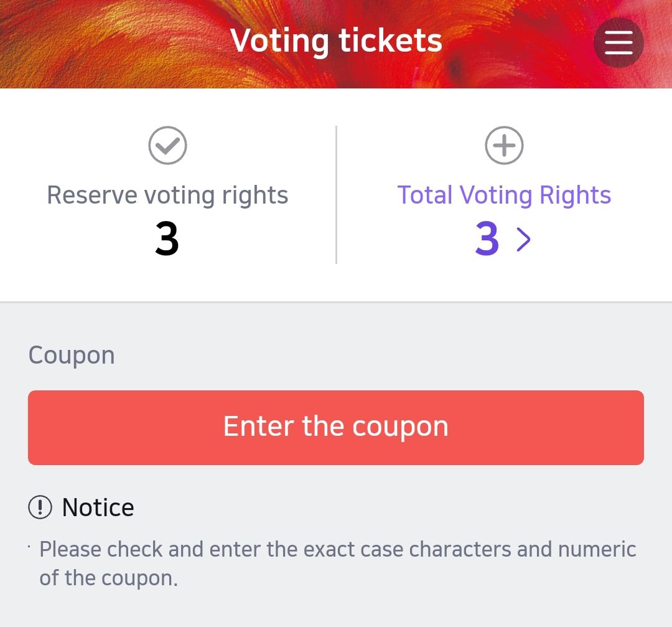672x627 pixels.
Task: Select the Reserve voting rights label
Action: tap(167, 195)
